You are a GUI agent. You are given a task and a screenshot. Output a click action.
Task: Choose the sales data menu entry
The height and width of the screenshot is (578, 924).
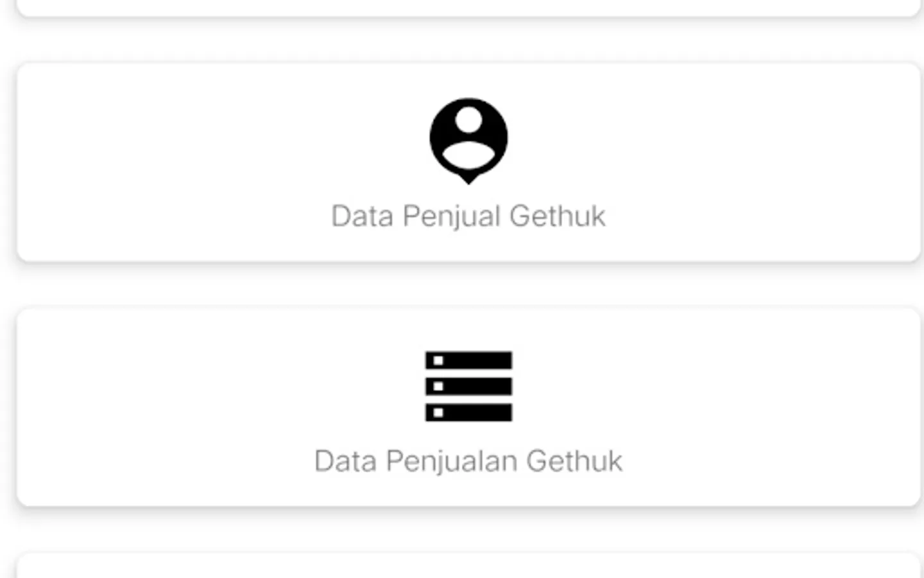468,407
